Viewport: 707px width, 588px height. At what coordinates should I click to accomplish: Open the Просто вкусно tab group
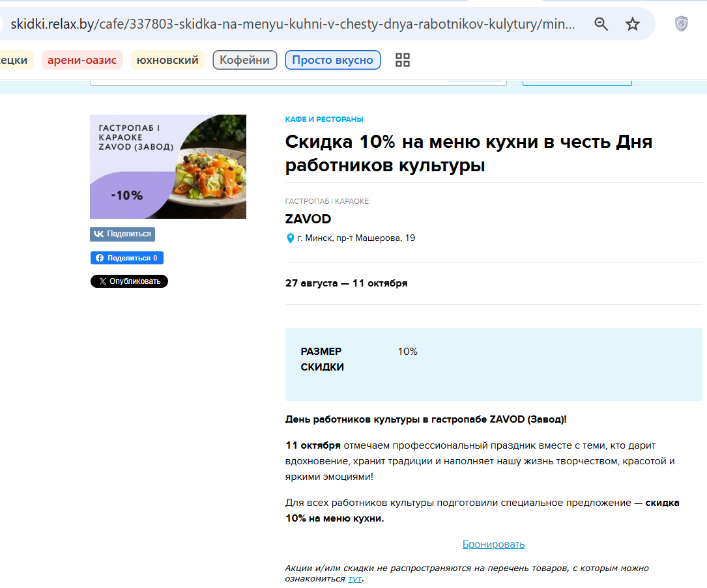(333, 60)
